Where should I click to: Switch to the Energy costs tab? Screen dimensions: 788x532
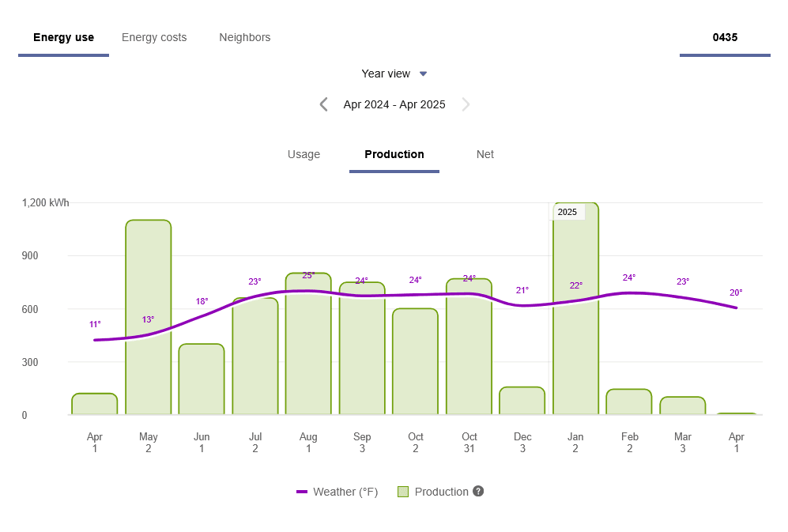[x=154, y=37]
